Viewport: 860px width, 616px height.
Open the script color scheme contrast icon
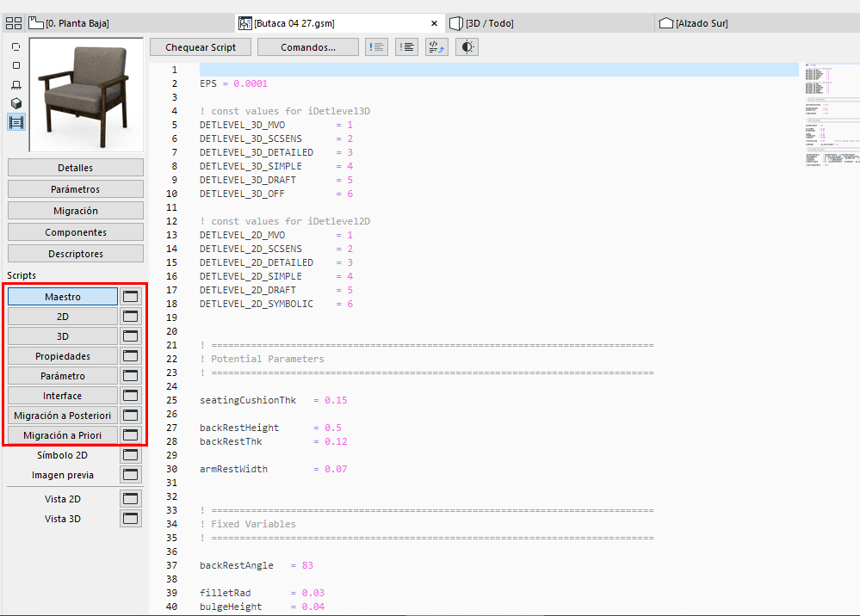[466, 46]
